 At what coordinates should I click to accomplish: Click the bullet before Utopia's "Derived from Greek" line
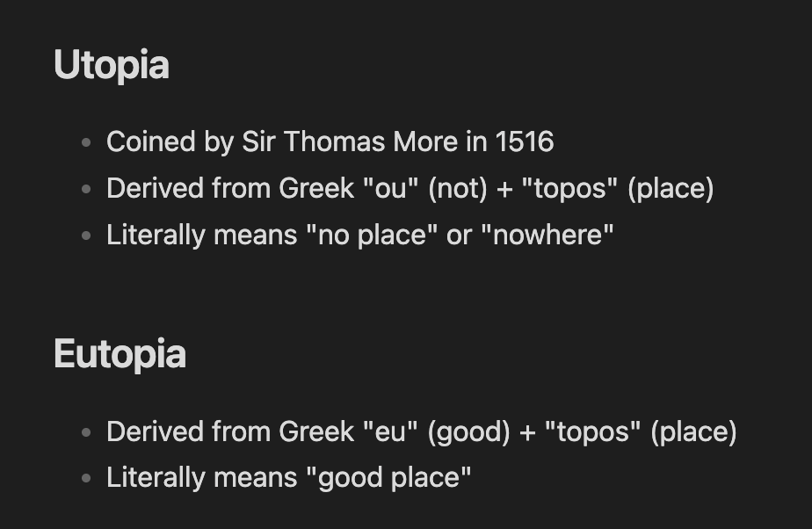coord(85,188)
